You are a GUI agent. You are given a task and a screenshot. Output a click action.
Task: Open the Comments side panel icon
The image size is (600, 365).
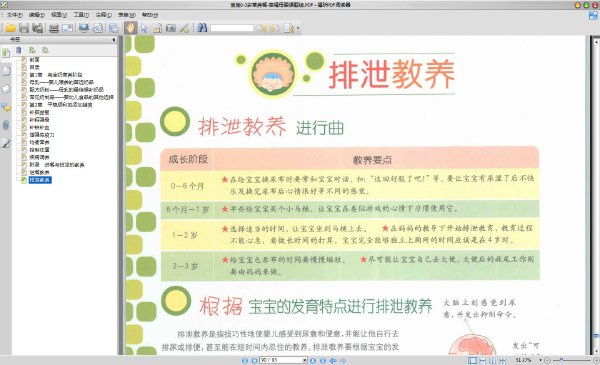6,108
